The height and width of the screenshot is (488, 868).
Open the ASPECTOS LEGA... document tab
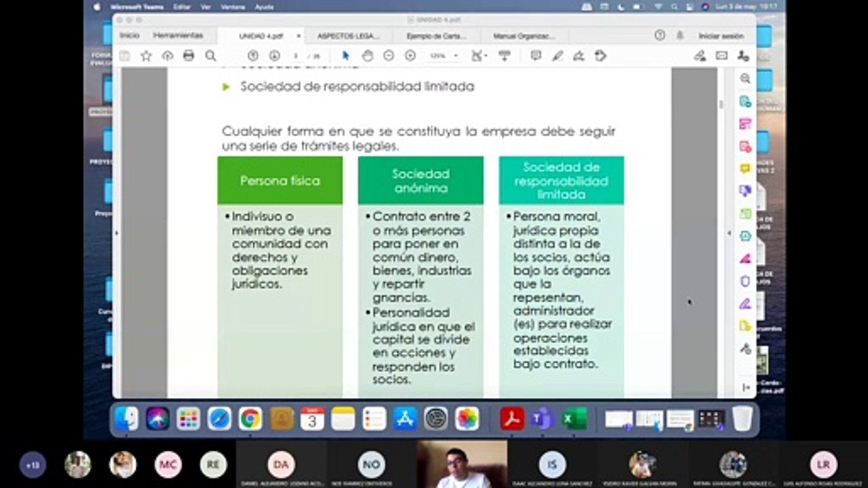(x=349, y=36)
